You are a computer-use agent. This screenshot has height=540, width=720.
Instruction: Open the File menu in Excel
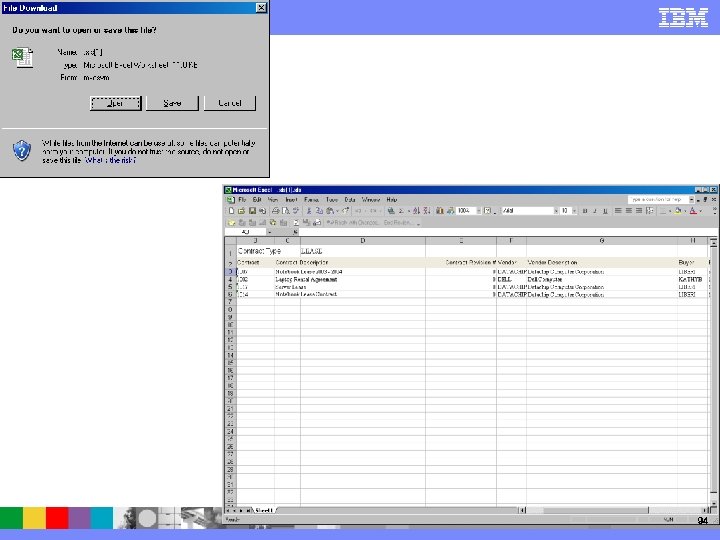242,200
